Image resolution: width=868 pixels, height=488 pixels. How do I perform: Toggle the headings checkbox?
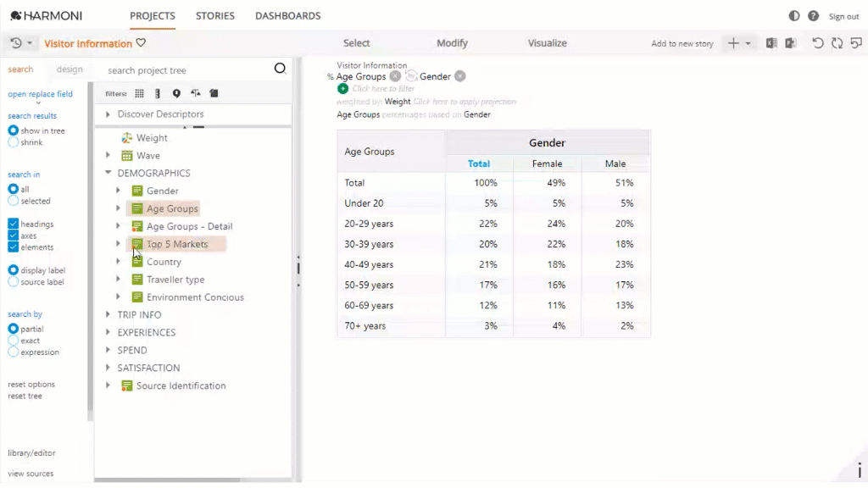[x=14, y=224]
